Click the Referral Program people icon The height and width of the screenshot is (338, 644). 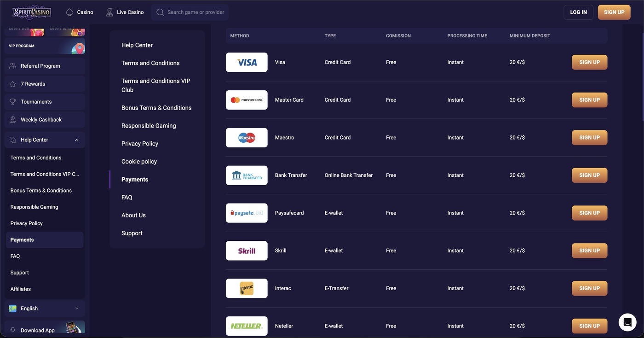point(13,66)
